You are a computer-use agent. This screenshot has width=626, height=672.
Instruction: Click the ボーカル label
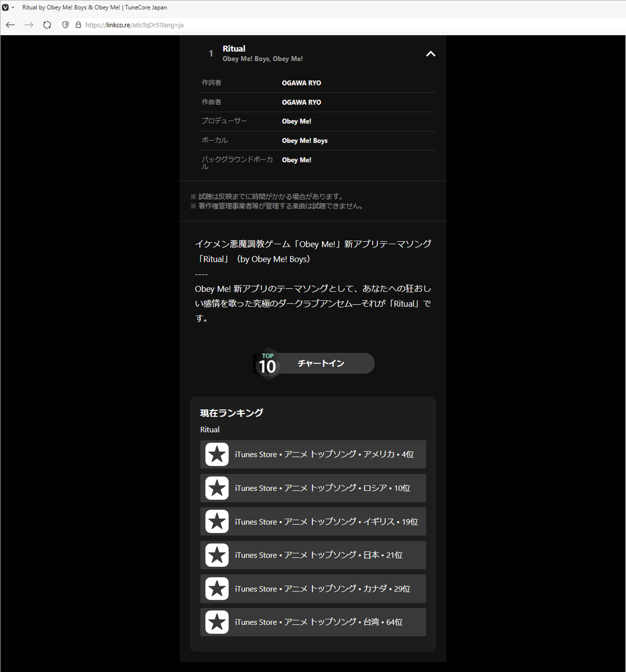(x=214, y=141)
